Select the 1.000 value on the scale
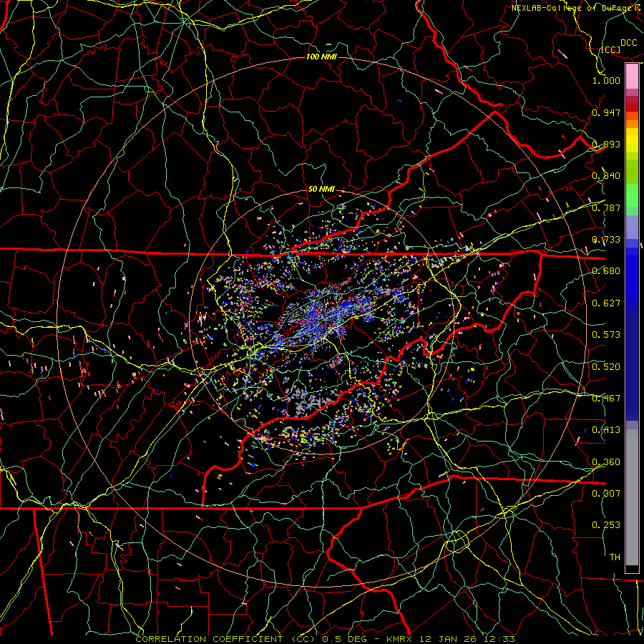Screen dimensions: 644x644 pos(606,80)
